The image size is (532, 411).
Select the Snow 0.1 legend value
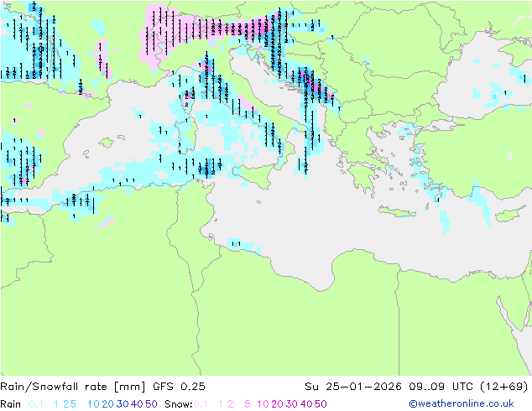click(201, 404)
